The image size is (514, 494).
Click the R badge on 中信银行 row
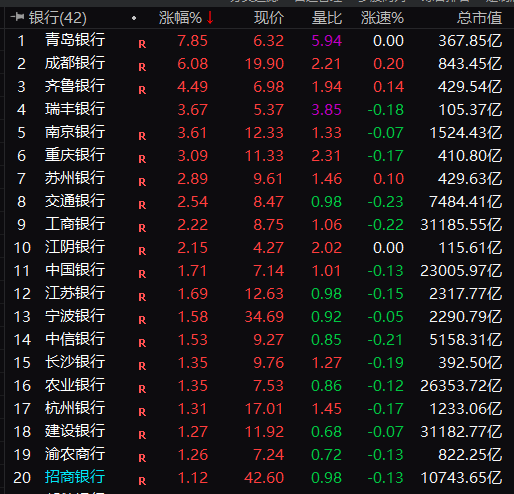tap(142, 343)
